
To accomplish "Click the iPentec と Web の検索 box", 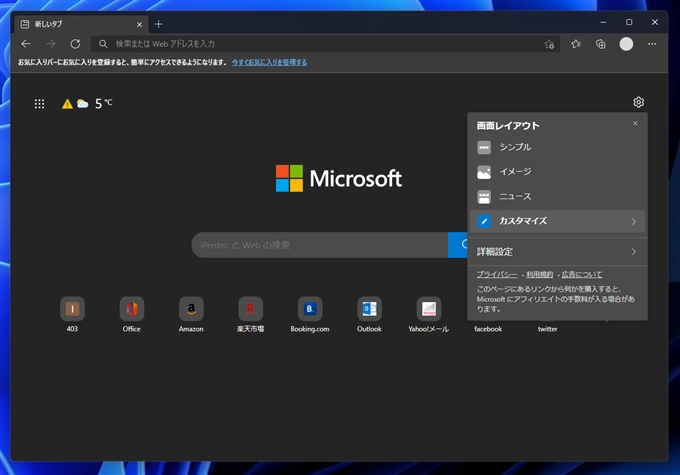I will [320, 245].
